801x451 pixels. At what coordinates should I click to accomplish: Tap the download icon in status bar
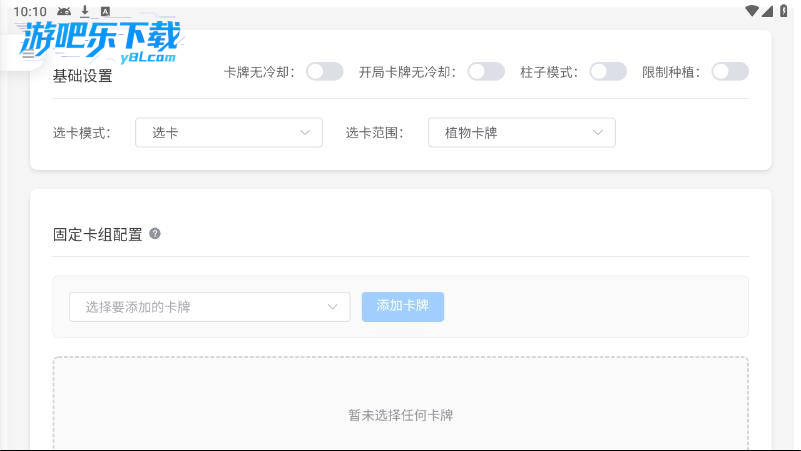coord(85,11)
